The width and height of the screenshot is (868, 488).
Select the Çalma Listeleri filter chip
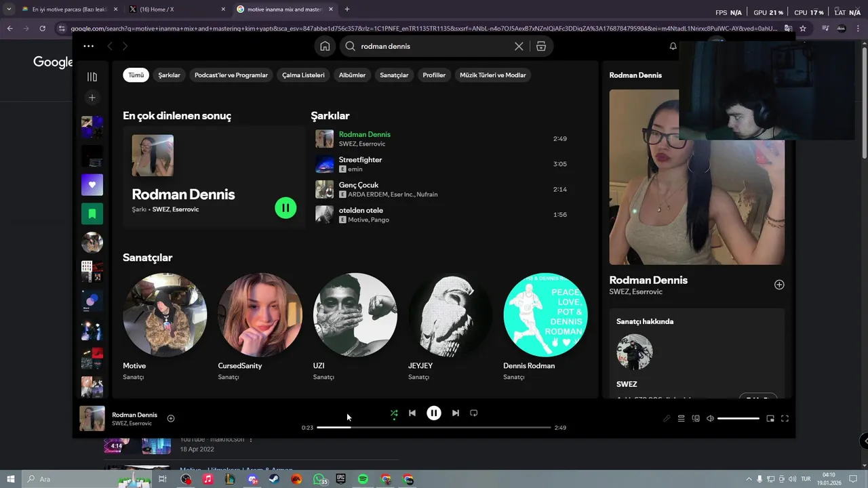coord(303,75)
